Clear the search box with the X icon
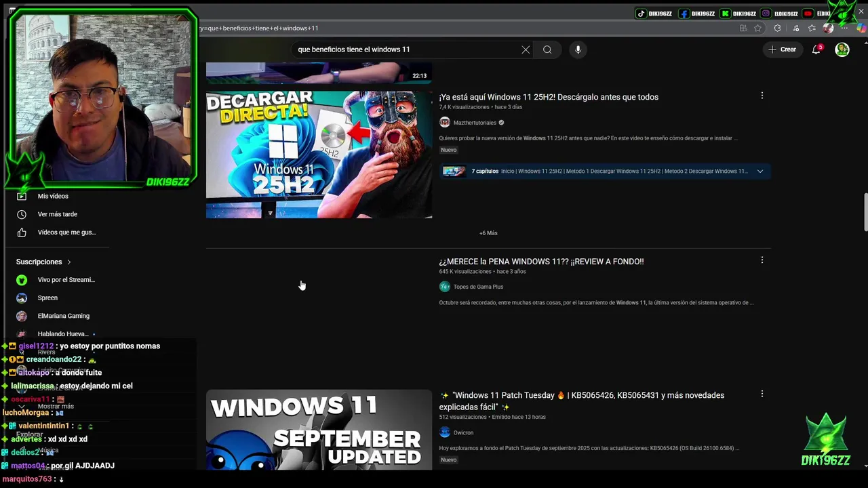 click(x=526, y=49)
